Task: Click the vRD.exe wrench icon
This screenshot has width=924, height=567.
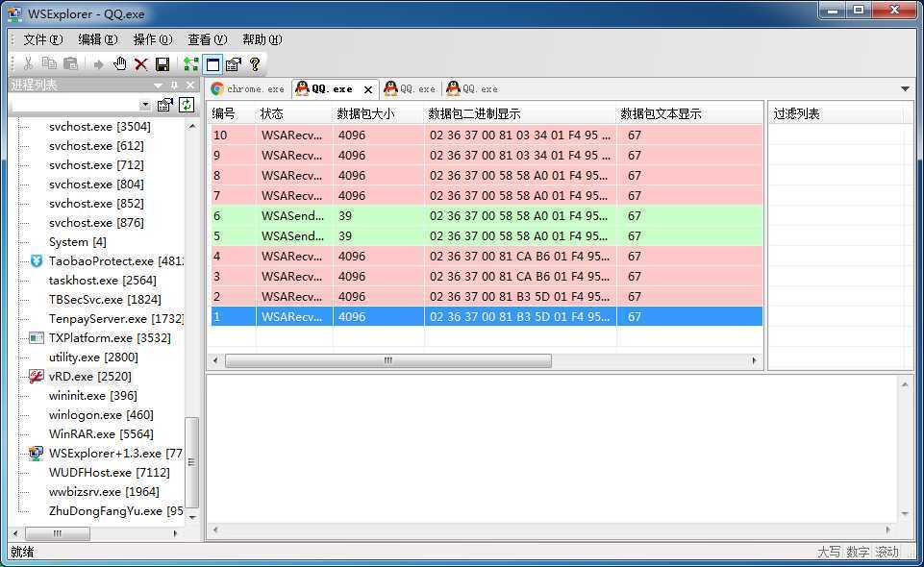Action: (37, 376)
